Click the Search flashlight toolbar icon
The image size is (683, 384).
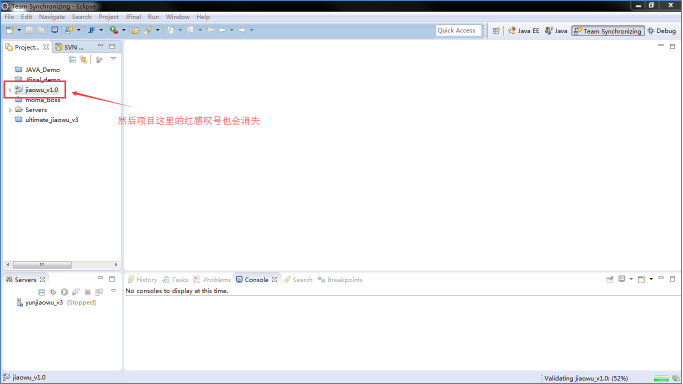148,30
